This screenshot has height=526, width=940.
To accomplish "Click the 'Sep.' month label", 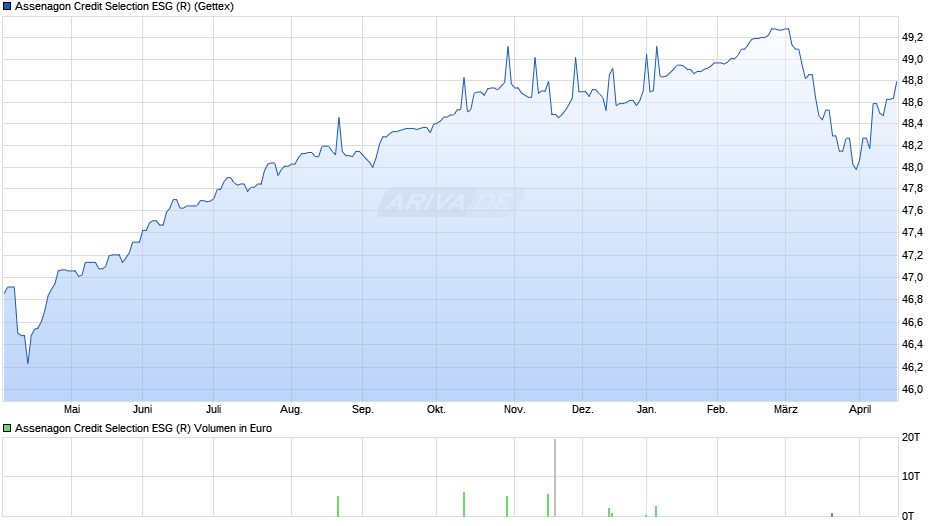I will pos(363,409).
